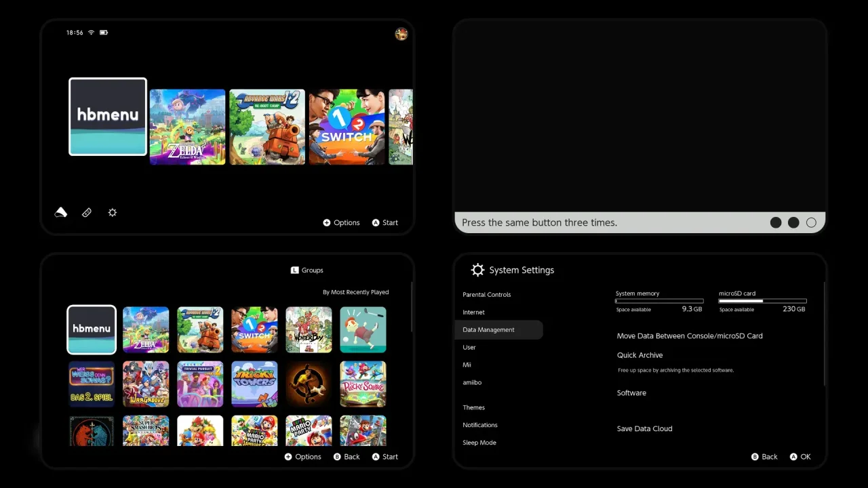Check the Wi-Fi status icon

(91, 33)
